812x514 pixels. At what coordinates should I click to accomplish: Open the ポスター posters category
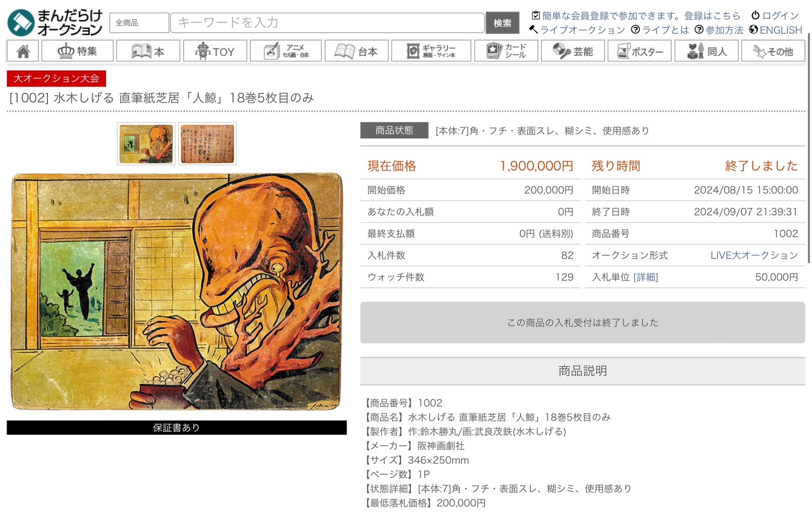(x=639, y=52)
